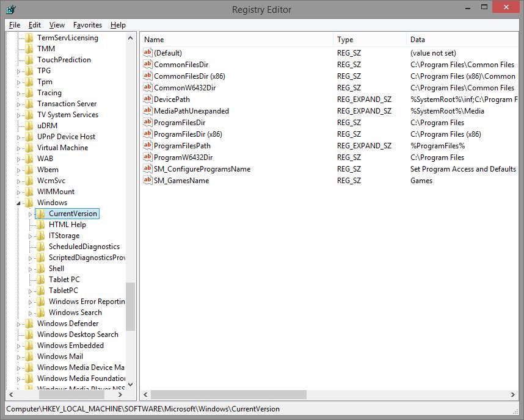Select the MediaPathUnexpanded value
524x420 pixels.
pyautogui.click(x=191, y=111)
